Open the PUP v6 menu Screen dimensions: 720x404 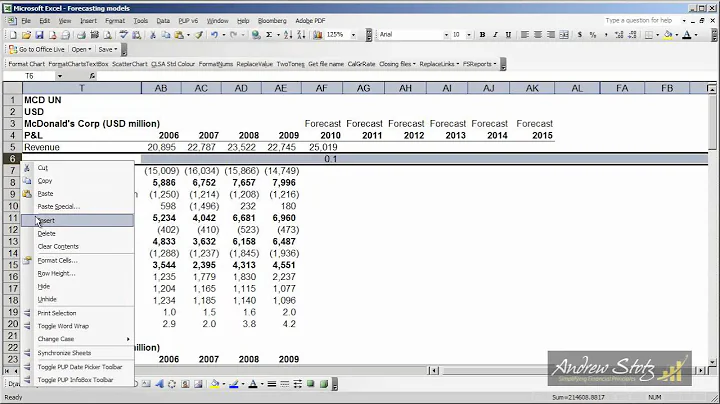click(188, 21)
